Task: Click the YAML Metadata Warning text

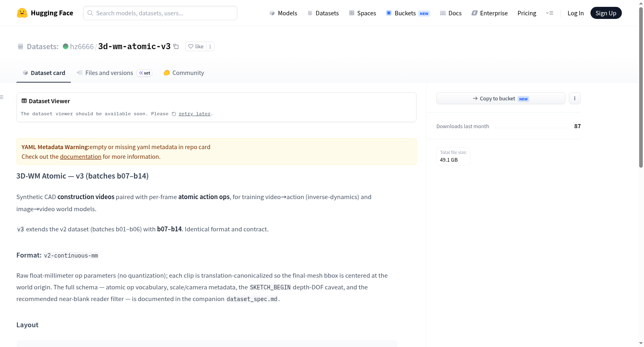Action: tap(56, 147)
